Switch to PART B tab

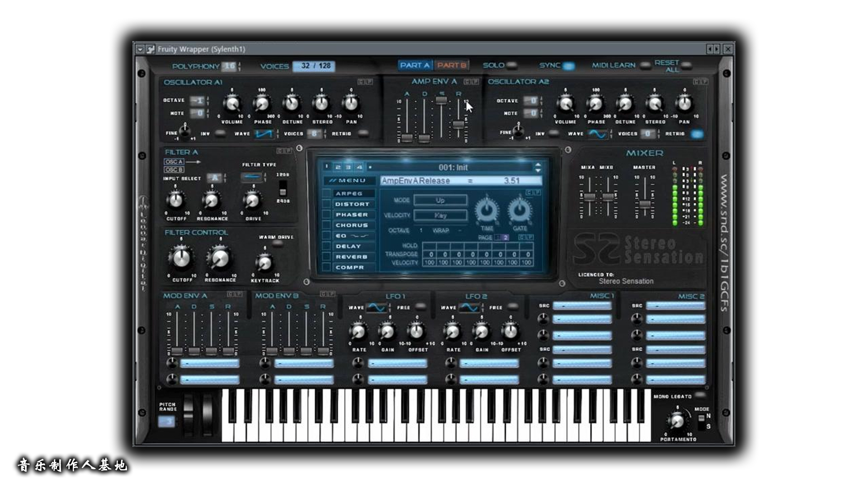point(452,65)
